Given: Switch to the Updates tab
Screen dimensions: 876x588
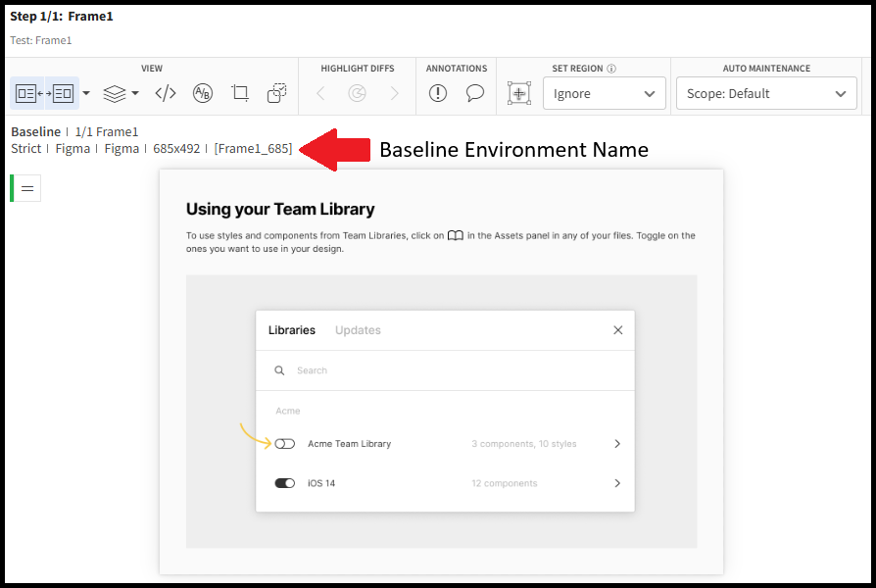Looking at the screenshot, I should point(358,330).
